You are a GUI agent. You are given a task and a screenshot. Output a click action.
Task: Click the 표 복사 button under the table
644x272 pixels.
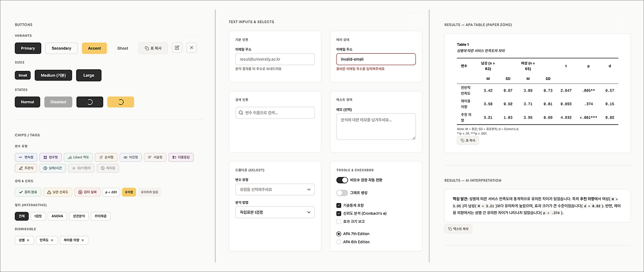(x=468, y=140)
